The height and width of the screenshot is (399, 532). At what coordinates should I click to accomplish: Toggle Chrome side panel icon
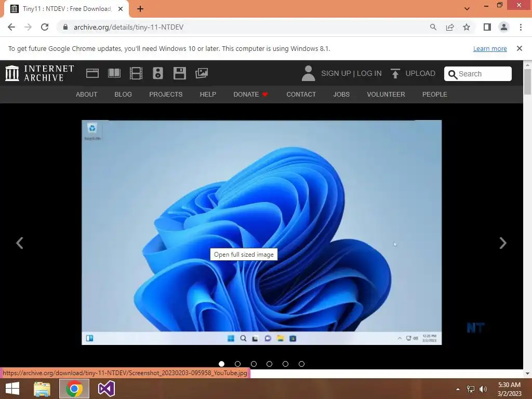(x=487, y=27)
